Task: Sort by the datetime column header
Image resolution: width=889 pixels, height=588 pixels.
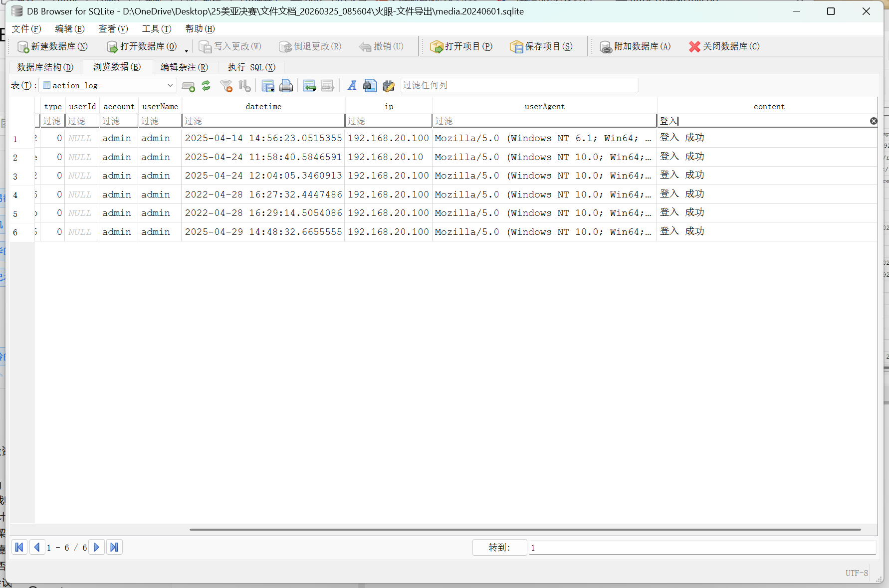Action: (x=263, y=106)
